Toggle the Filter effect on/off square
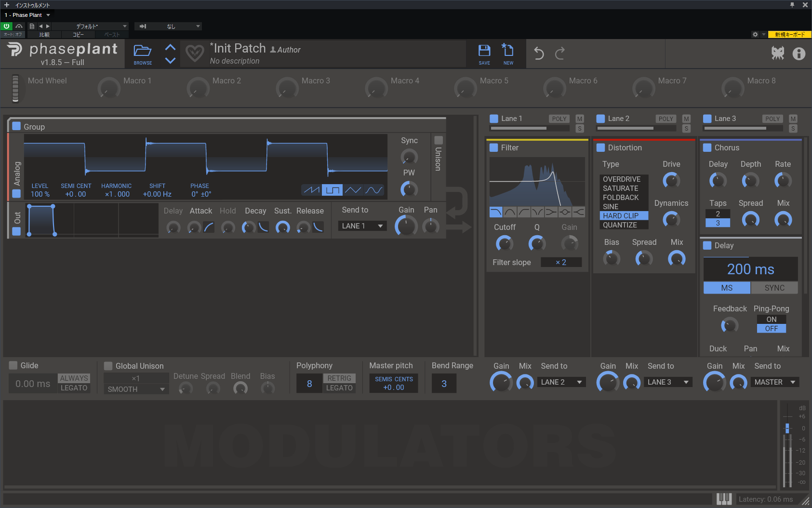 [x=494, y=147]
